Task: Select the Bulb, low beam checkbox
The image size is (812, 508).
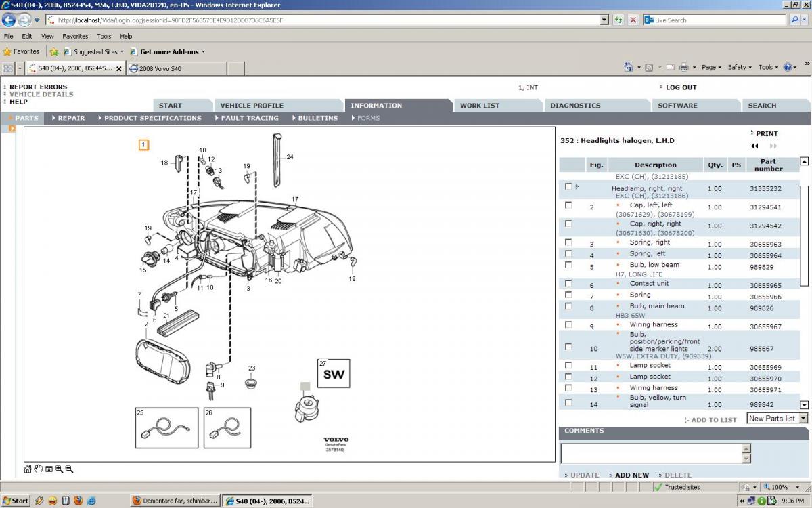Action: [568, 265]
